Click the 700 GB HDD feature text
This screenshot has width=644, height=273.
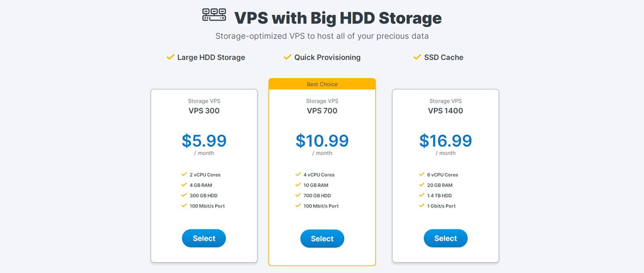pyautogui.click(x=317, y=195)
